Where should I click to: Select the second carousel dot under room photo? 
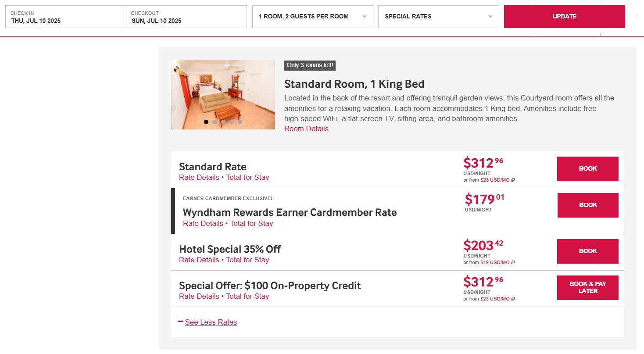point(215,122)
